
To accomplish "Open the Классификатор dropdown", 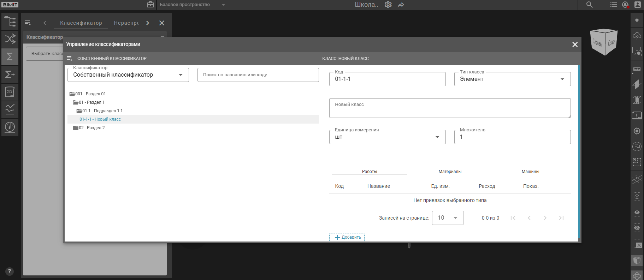I will pyautogui.click(x=128, y=75).
